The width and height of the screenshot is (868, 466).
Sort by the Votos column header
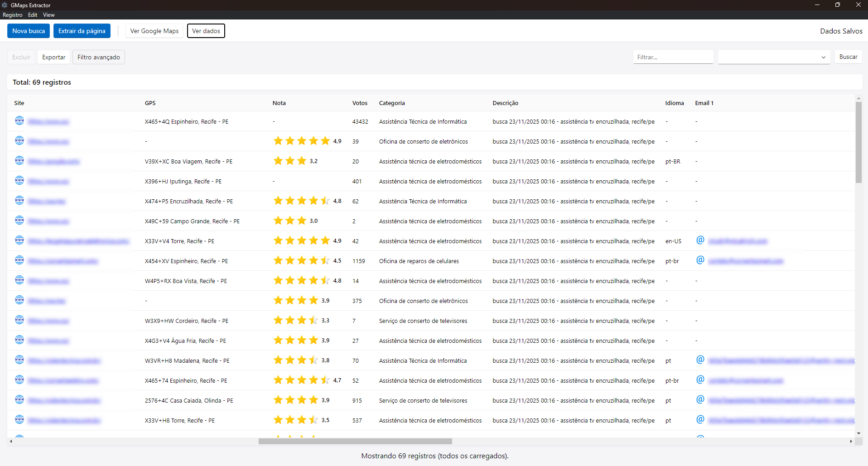pos(360,103)
